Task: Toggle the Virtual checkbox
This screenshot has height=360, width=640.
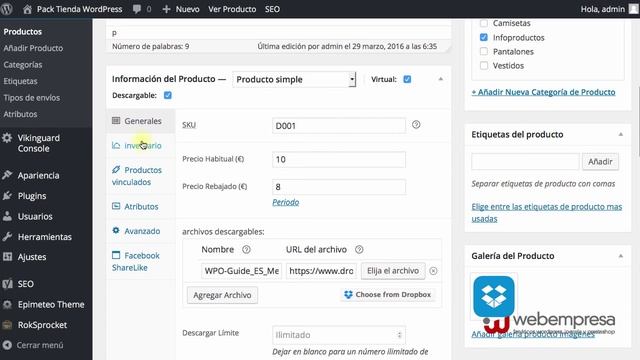Action: [407, 79]
